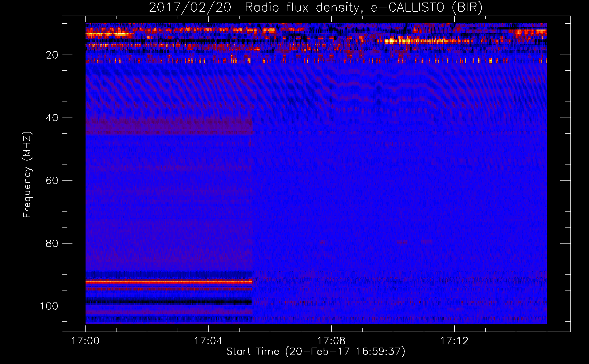Click the bright red emission band near 92 MHz

pos(169,282)
